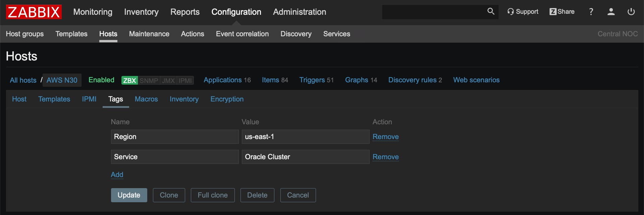Viewport: 644px width, 215px height.
Task: Click the Update button
Action: coord(129,195)
